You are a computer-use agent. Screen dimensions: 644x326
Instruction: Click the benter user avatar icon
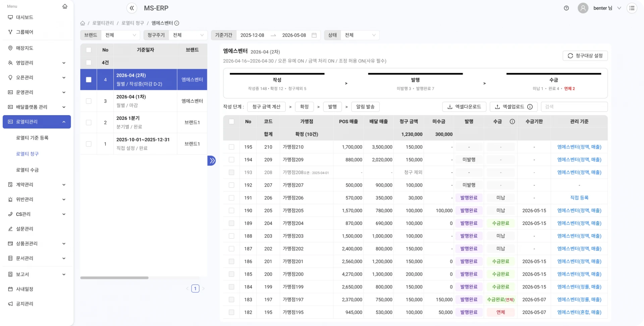(x=583, y=8)
